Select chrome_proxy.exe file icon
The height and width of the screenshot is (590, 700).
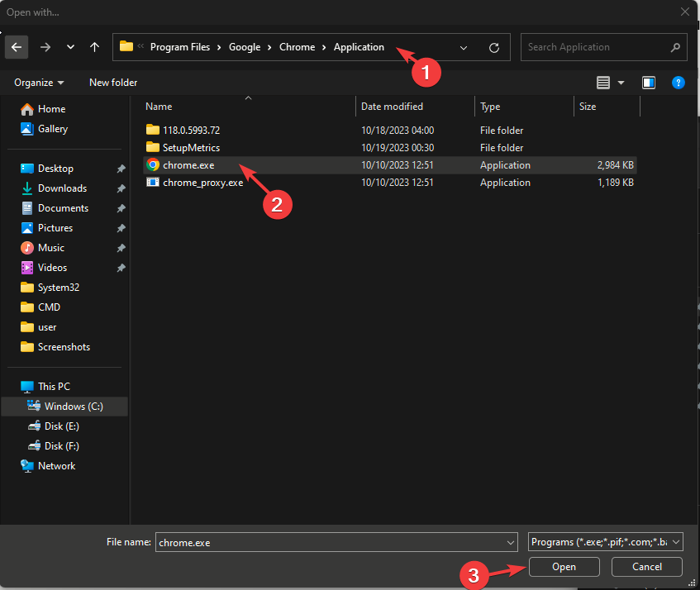(x=153, y=182)
